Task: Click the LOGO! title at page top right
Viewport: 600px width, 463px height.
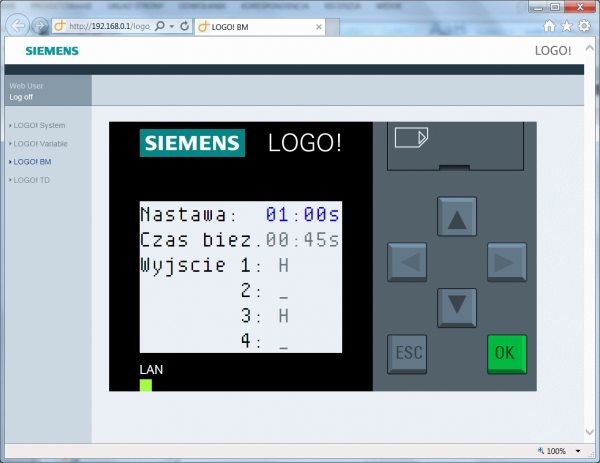Action: click(x=553, y=51)
